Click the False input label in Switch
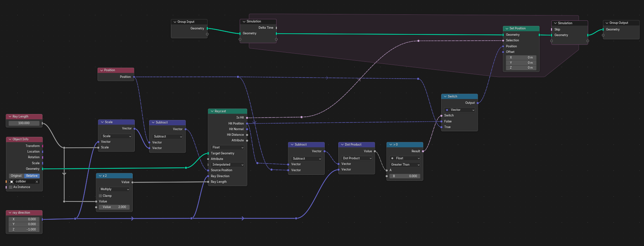The height and width of the screenshot is (246, 644). click(448, 121)
